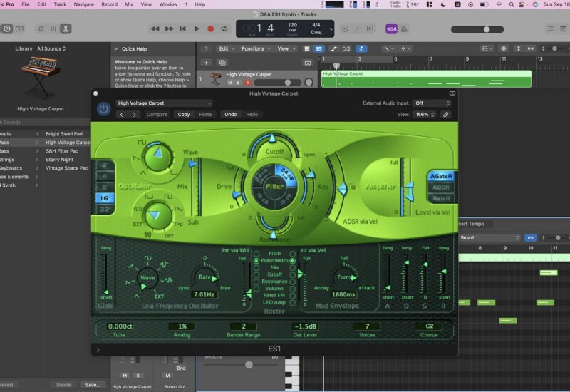Open the Record menu
This screenshot has height=392, width=570.
[x=109, y=4]
